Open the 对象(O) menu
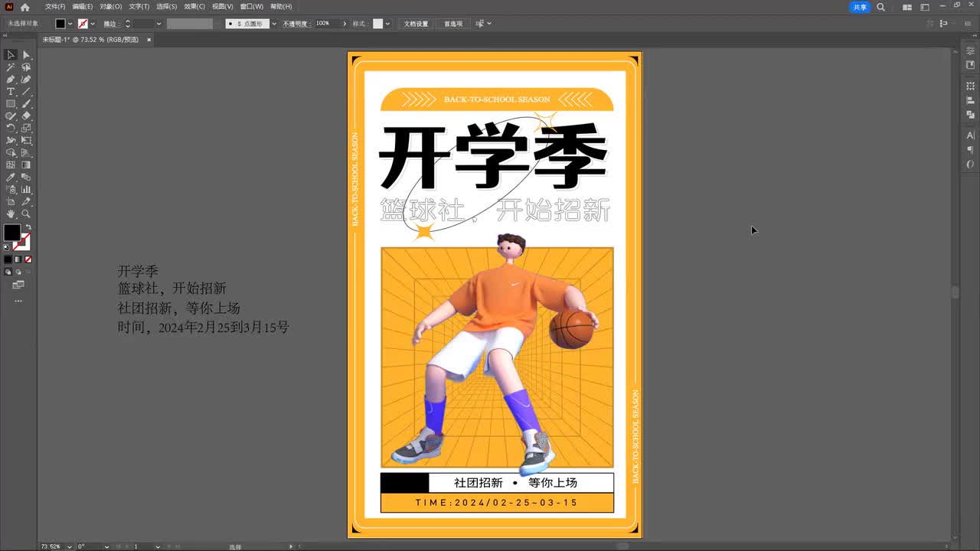 pos(111,7)
